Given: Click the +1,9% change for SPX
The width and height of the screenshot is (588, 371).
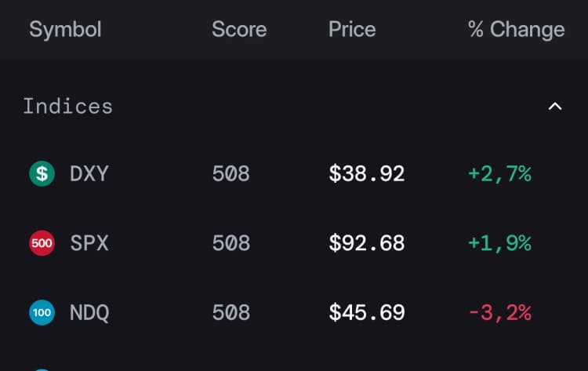Looking at the screenshot, I should coord(499,243).
